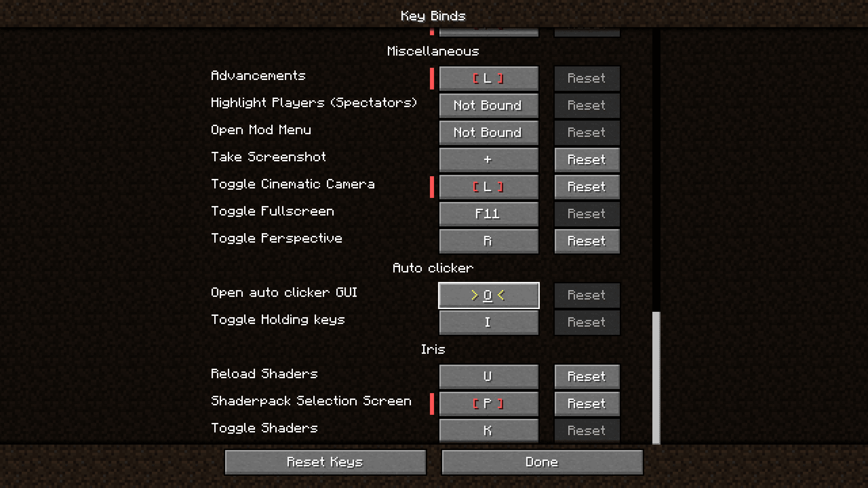Click the Toggle Holding Keys bind
Screen dimensions: 868x488
click(x=488, y=322)
